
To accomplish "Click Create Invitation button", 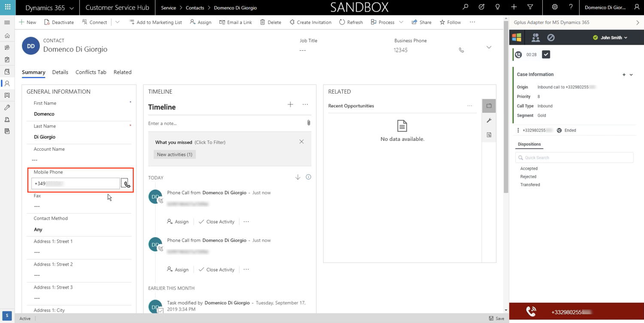I will coord(310,22).
